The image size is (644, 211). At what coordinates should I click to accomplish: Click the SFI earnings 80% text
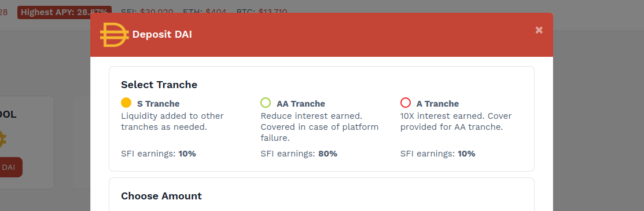tap(299, 154)
